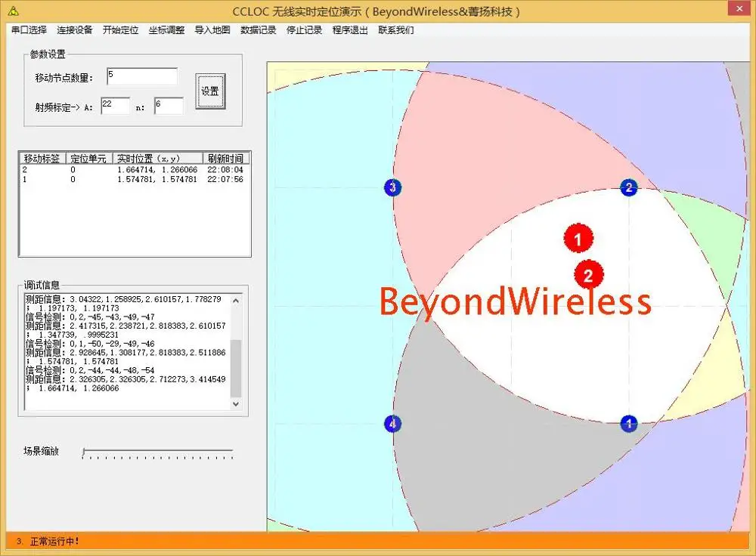Click the 刷新时间 column header
Image resolution: width=756 pixels, height=556 pixels.
coord(225,159)
